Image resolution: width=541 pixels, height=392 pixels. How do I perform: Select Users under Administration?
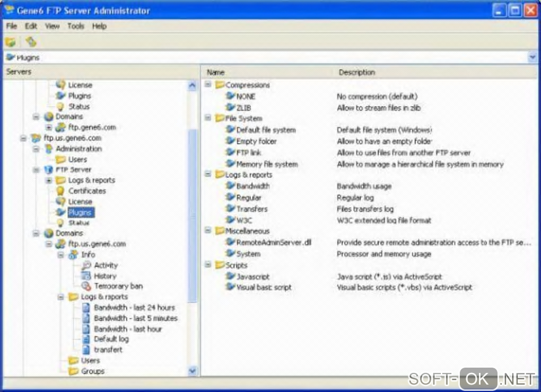click(x=77, y=159)
